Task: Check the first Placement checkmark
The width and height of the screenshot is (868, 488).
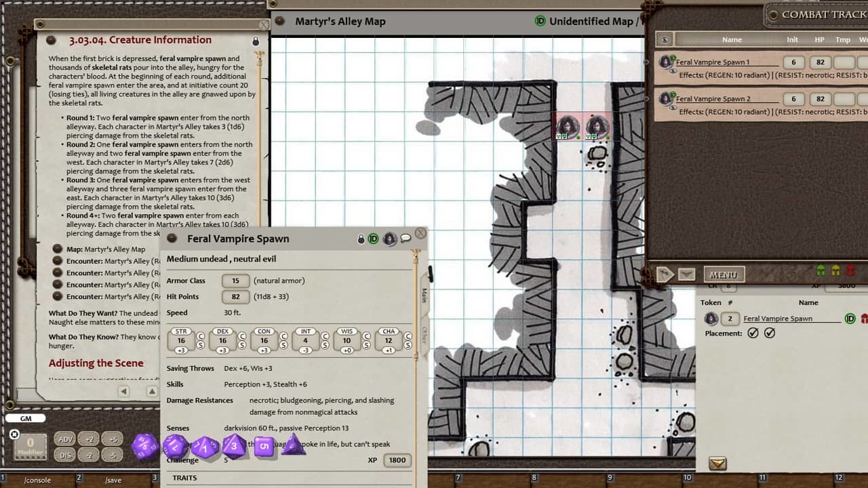Action: coord(753,332)
